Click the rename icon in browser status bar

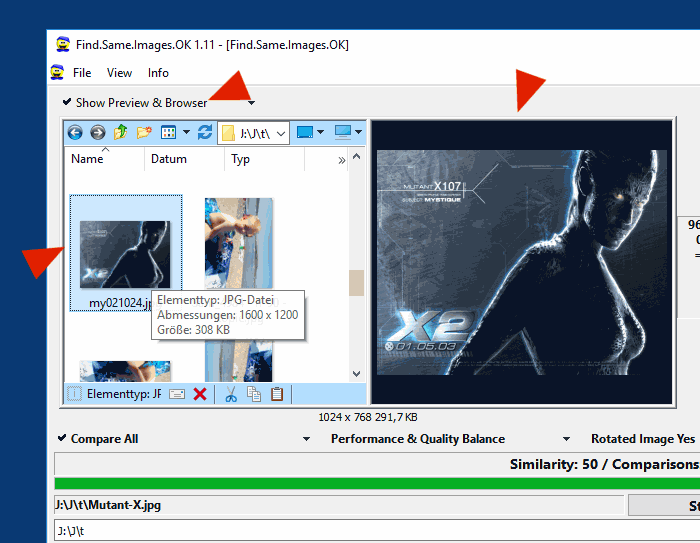click(177, 394)
